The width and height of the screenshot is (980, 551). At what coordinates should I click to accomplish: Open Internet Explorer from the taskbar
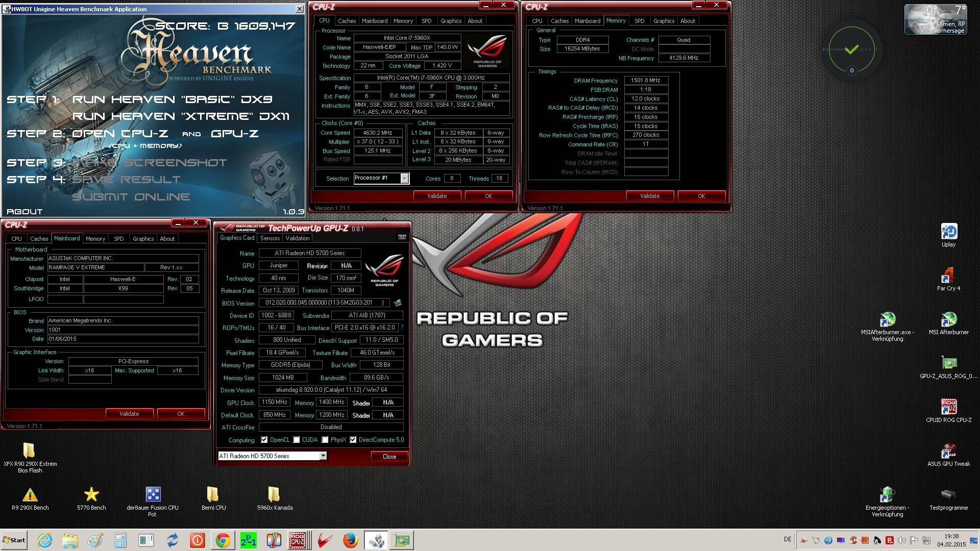45,540
